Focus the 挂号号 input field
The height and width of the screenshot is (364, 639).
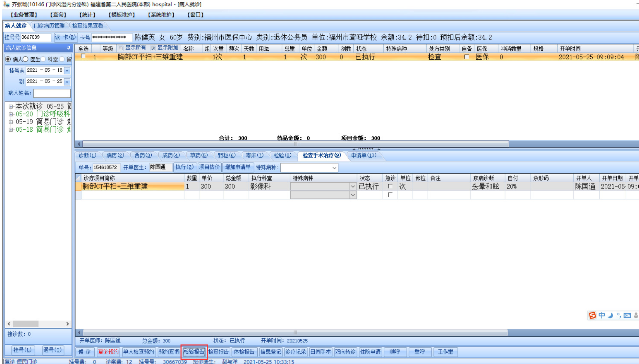click(36, 37)
